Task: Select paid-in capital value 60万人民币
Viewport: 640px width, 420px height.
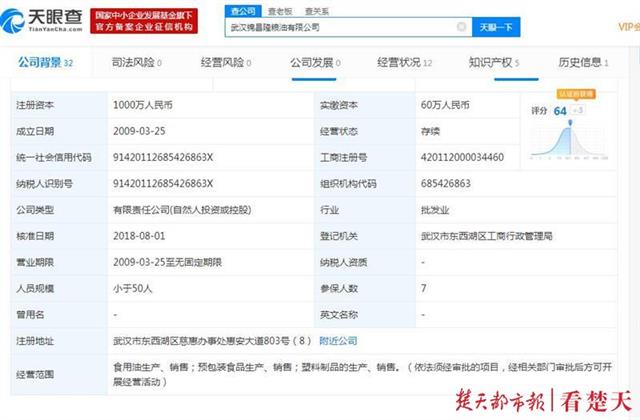Action: pos(445,105)
